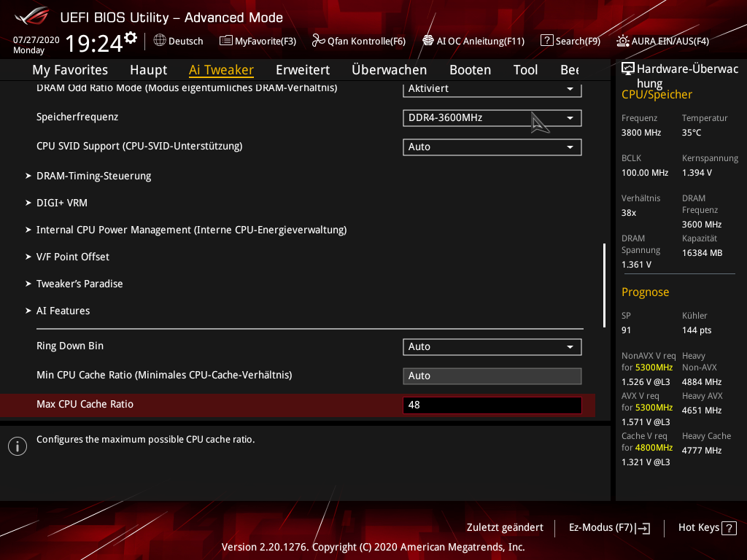
Task: Open Qfan Kontrolle(F6)
Action: tap(359, 41)
